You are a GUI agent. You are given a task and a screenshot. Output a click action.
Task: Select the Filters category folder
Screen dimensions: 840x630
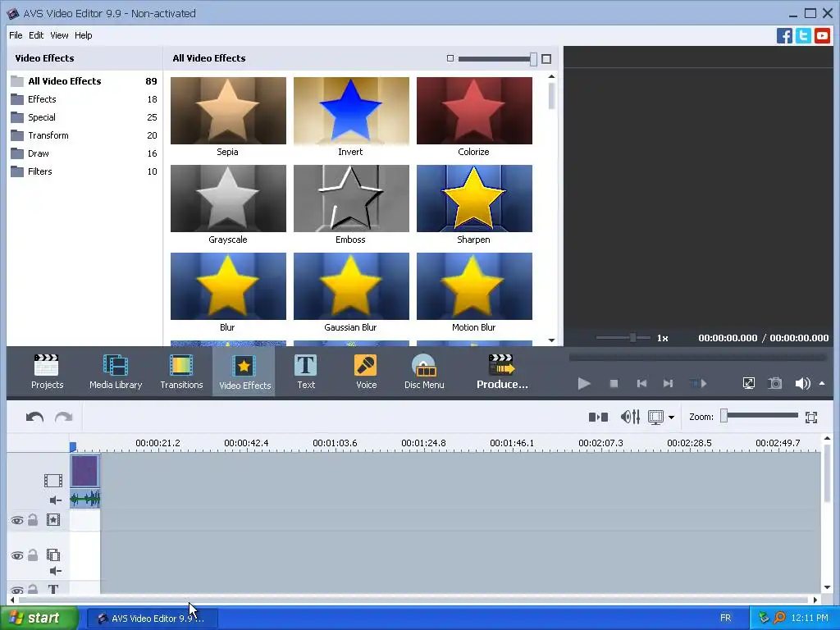coord(84,171)
